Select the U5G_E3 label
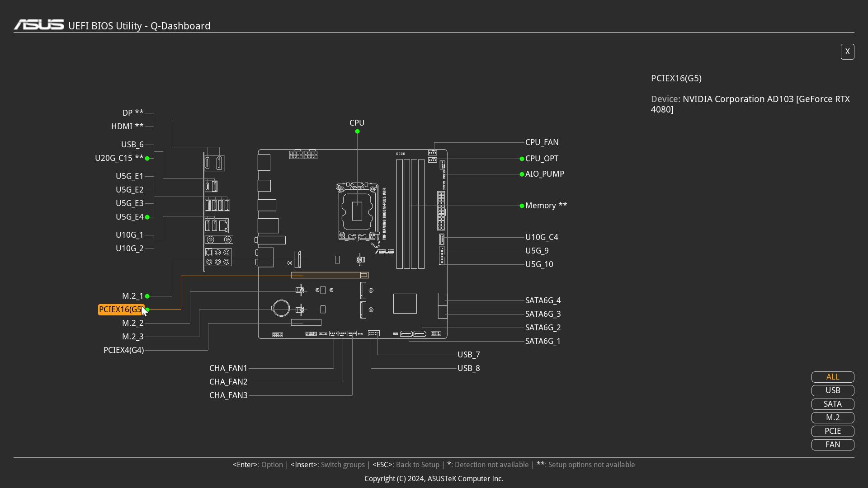Image resolution: width=868 pixels, height=488 pixels. click(x=130, y=203)
